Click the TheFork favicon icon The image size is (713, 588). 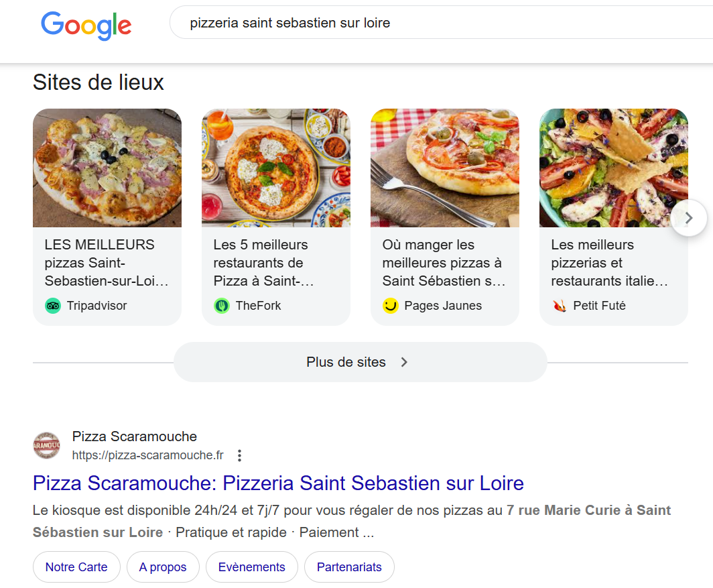click(x=221, y=305)
